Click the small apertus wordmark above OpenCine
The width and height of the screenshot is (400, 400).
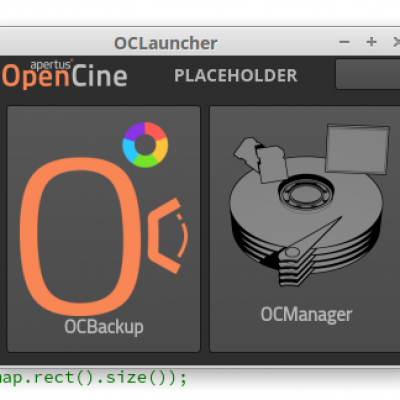(52, 65)
